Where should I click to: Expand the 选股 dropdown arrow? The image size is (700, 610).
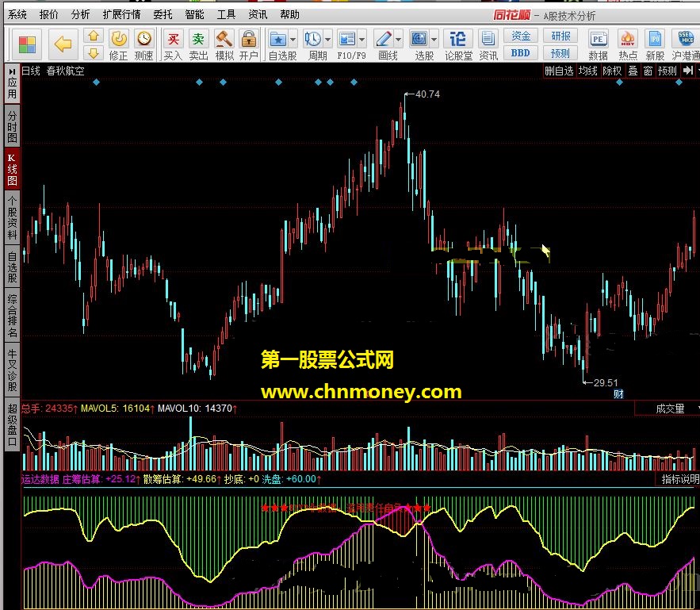click(x=434, y=40)
